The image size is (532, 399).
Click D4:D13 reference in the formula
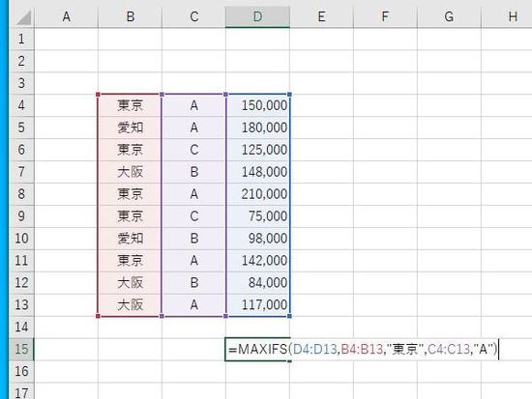pyautogui.click(x=315, y=349)
